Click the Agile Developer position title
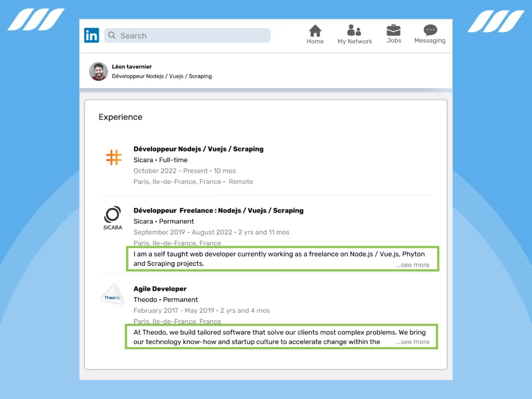Image resolution: width=532 pixels, height=399 pixels. [159, 288]
